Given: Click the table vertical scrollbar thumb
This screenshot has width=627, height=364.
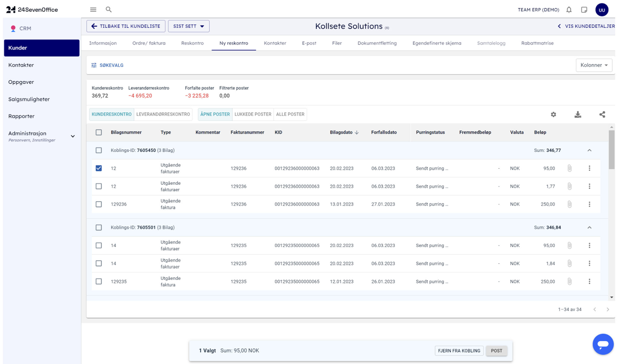Looking at the screenshot, I should (x=612, y=150).
